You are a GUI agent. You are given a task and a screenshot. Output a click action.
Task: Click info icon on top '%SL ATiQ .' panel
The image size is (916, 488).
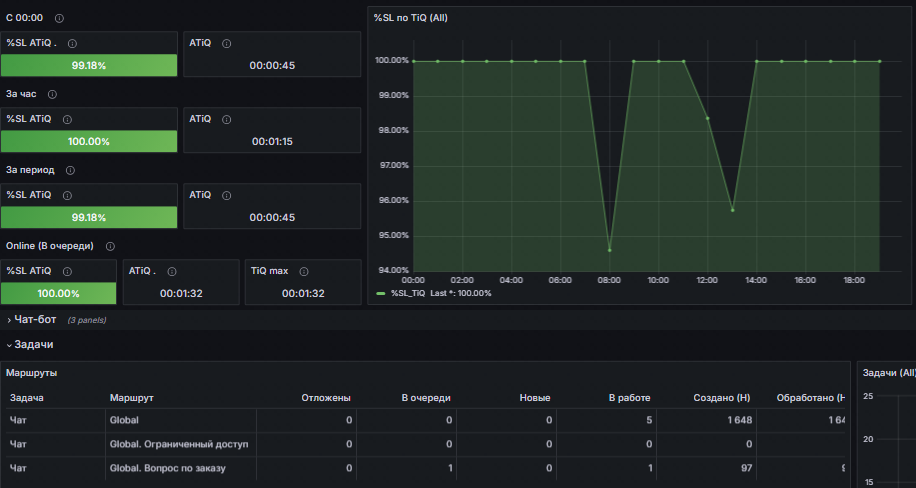(72, 43)
